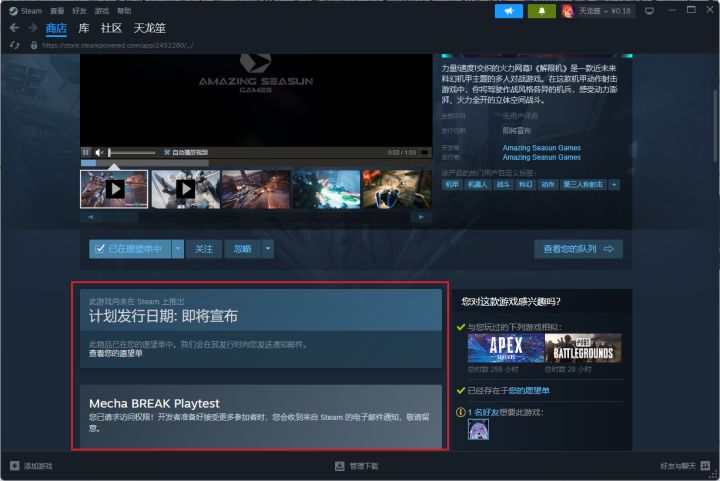Click the 忽略 ignore button
Screen dimensions: 720x481
(x=242, y=249)
